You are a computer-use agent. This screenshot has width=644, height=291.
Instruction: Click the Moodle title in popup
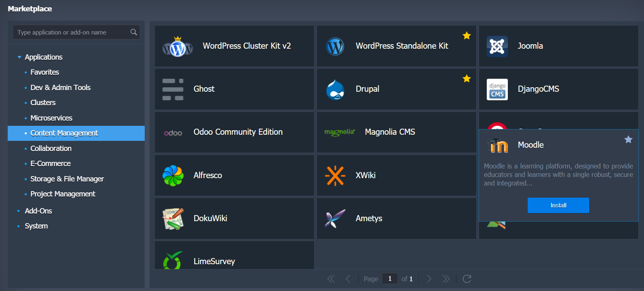[x=531, y=145]
